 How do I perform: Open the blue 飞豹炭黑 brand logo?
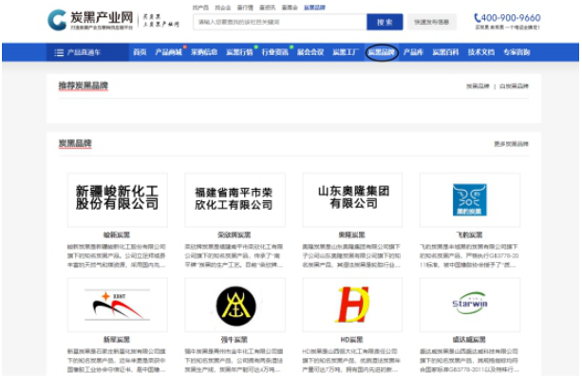pos(470,199)
